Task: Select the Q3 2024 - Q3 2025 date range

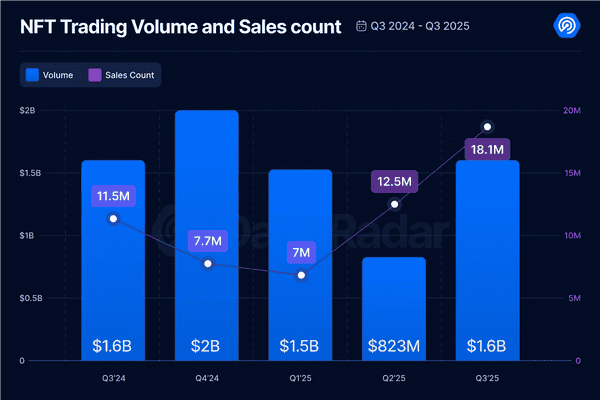Action: (x=420, y=26)
